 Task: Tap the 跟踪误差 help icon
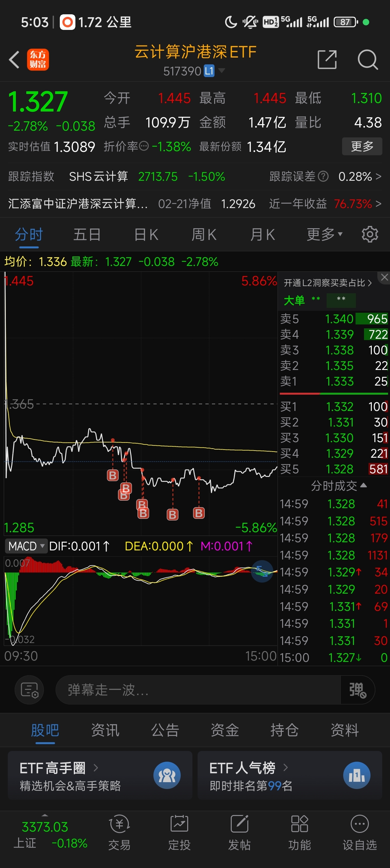[x=323, y=176]
